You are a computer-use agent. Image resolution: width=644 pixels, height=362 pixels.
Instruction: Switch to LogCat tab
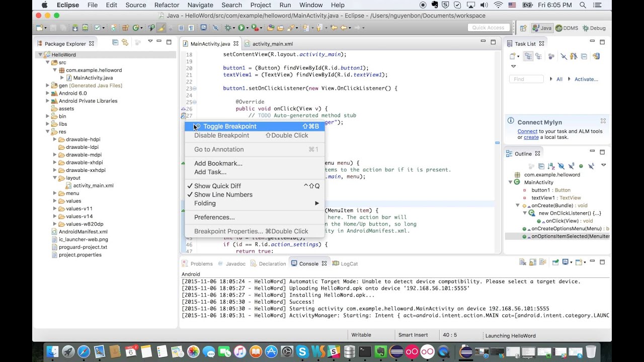point(346,263)
